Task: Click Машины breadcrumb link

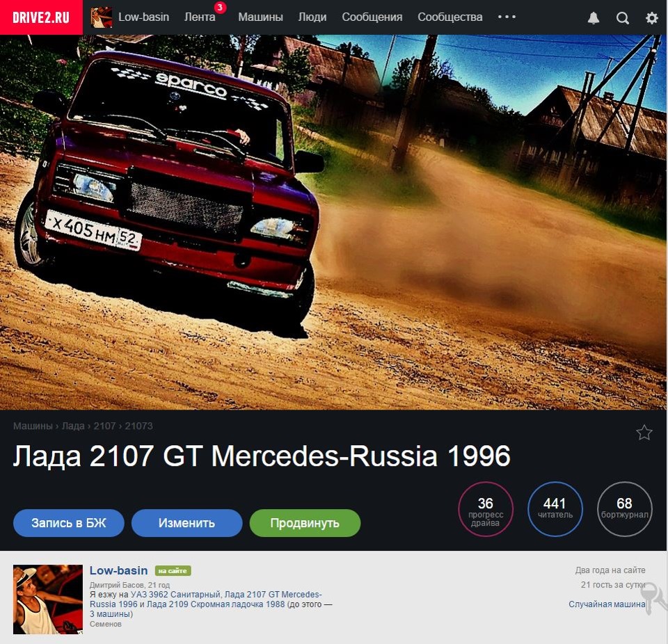Action: [33, 426]
